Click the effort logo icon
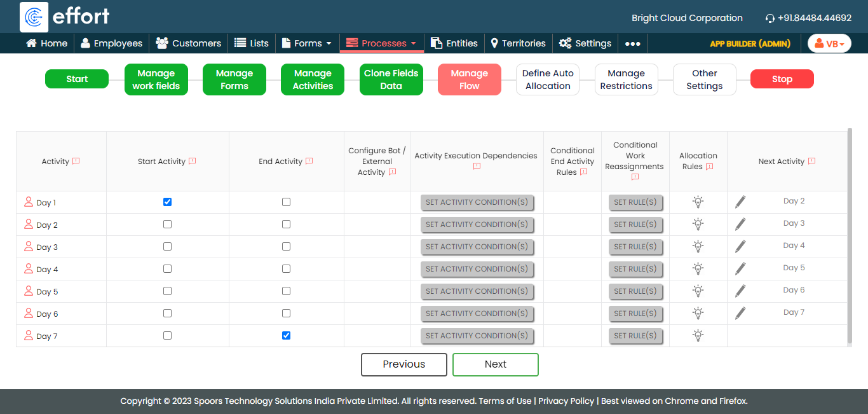The width and height of the screenshot is (868, 414). pyautogui.click(x=34, y=17)
